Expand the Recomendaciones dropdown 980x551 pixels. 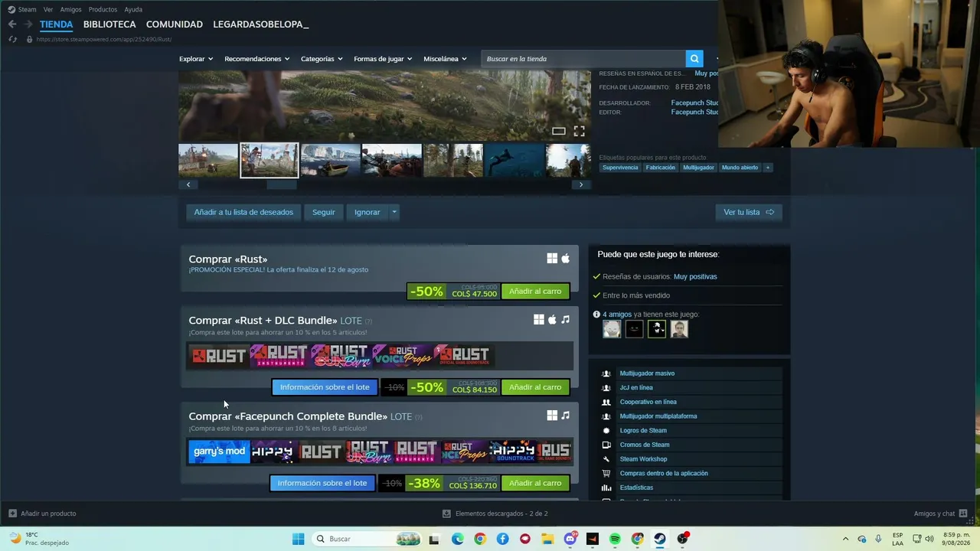[x=256, y=59]
